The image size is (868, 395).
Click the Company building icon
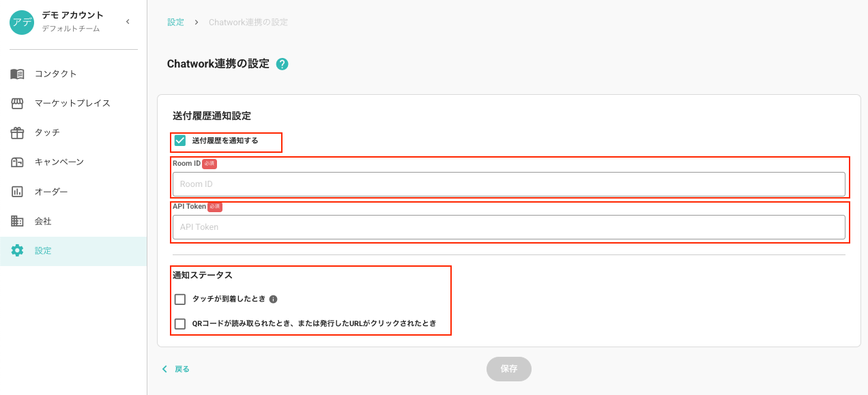pyautogui.click(x=17, y=221)
